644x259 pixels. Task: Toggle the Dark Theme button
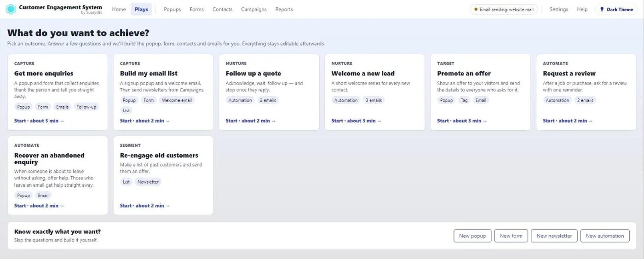[x=616, y=9]
